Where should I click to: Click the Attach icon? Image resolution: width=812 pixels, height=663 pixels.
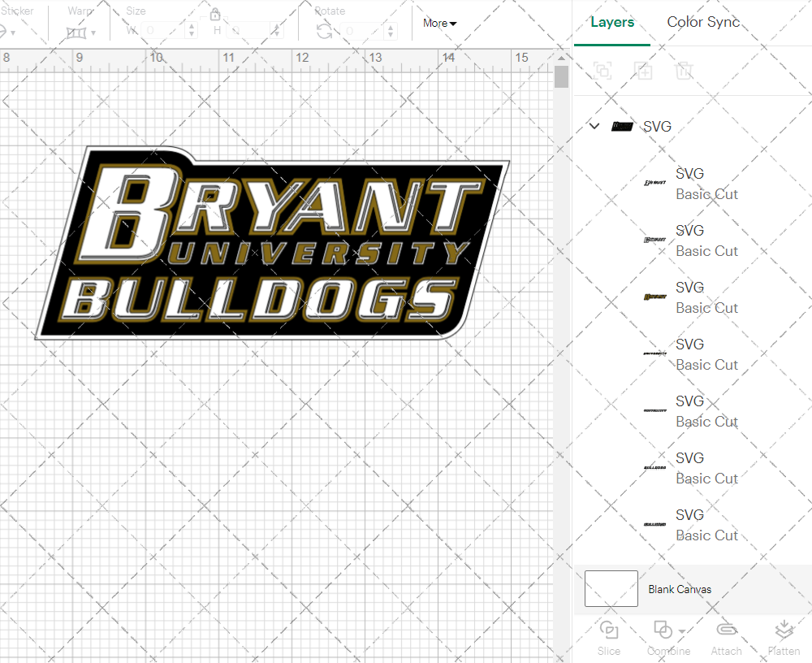[726, 635]
